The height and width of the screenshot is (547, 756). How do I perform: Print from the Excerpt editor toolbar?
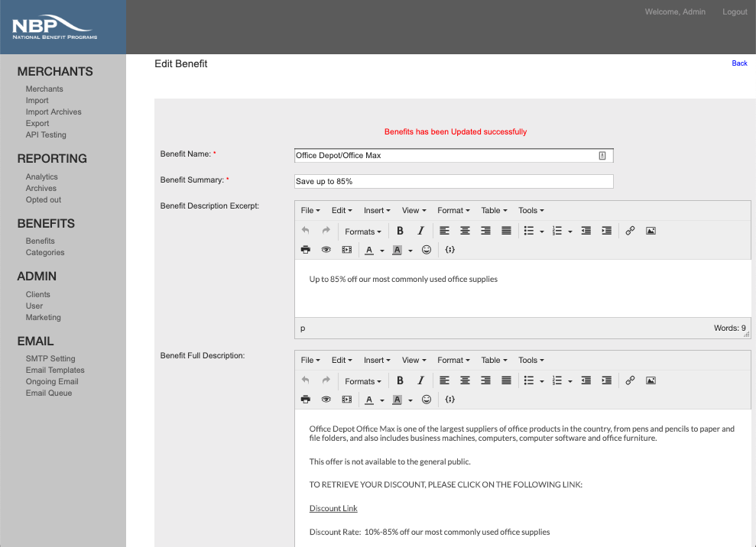coord(306,250)
